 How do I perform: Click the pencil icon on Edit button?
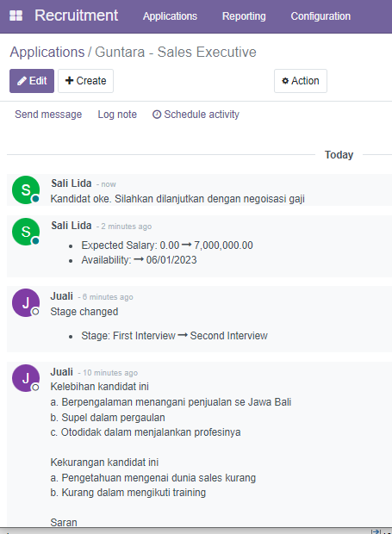click(22, 81)
